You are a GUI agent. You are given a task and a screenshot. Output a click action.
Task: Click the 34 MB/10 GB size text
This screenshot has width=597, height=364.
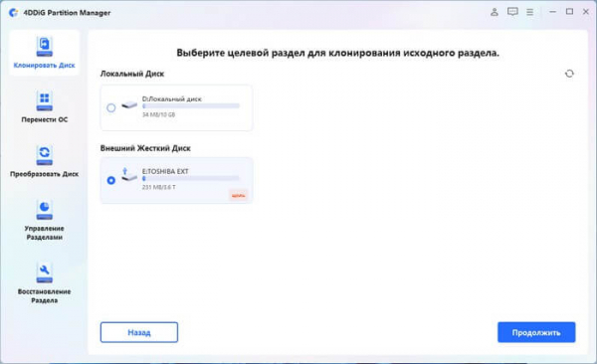[159, 114]
